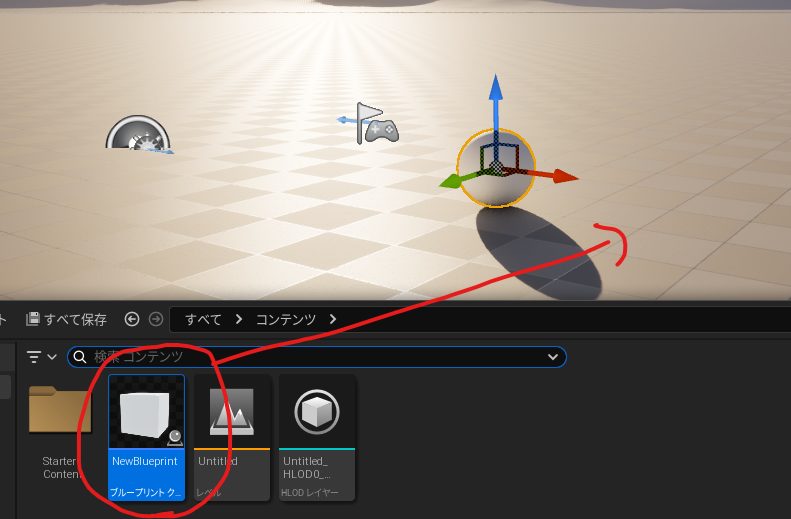Click the history forward arrow button
791x519 pixels.
155,320
